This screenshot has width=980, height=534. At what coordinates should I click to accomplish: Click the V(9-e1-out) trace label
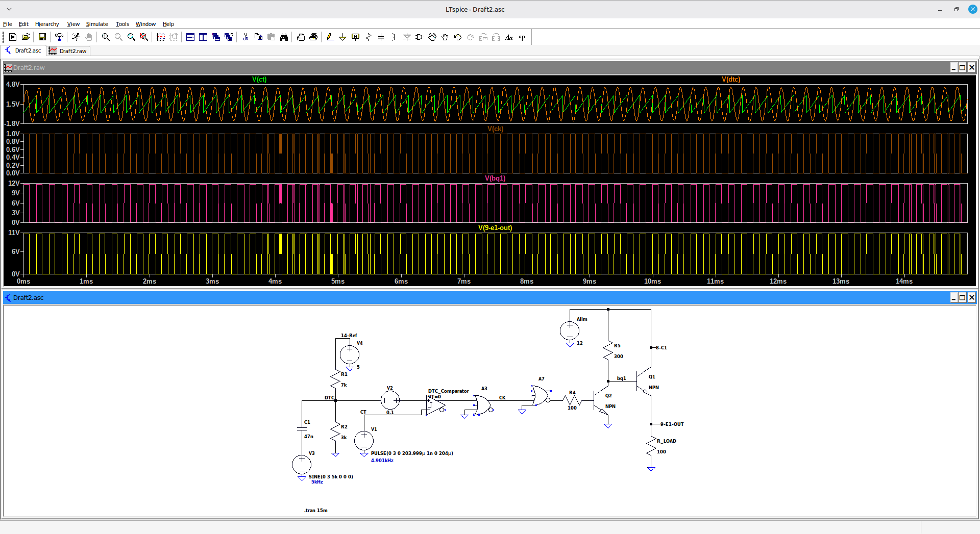click(495, 227)
